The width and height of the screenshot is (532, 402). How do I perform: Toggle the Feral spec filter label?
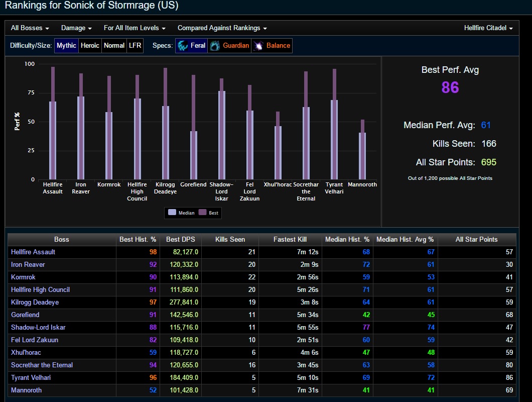(x=198, y=46)
